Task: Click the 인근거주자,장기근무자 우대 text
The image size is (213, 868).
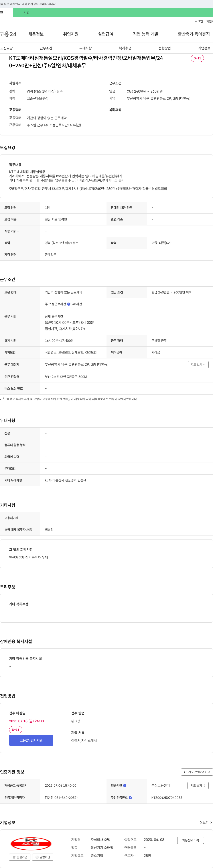Action: tap(28, 557)
